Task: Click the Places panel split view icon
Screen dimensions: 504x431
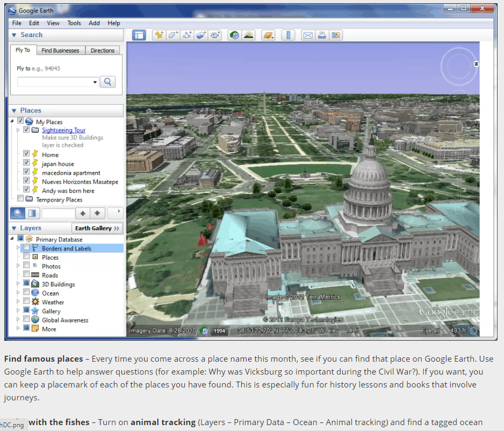Action: pyautogui.click(x=32, y=213)
